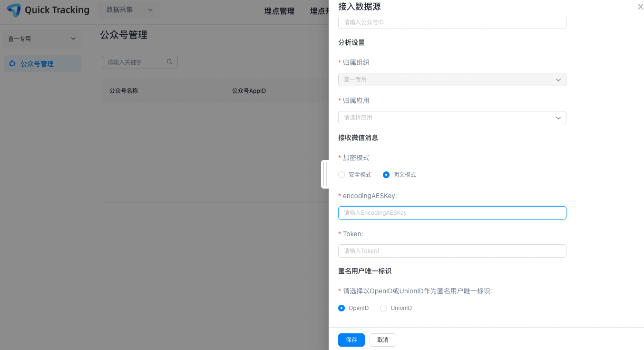Select 安全模式 encryption radio

(x=342, y=175)
